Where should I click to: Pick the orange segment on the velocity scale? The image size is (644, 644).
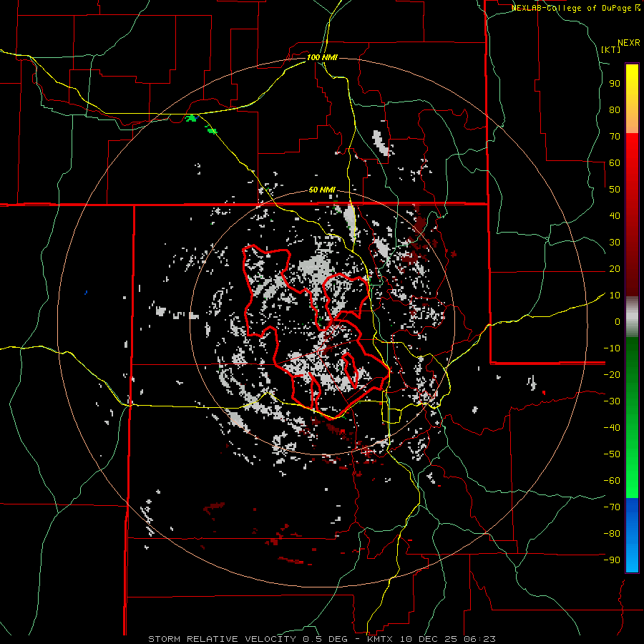tap(632, 122)
